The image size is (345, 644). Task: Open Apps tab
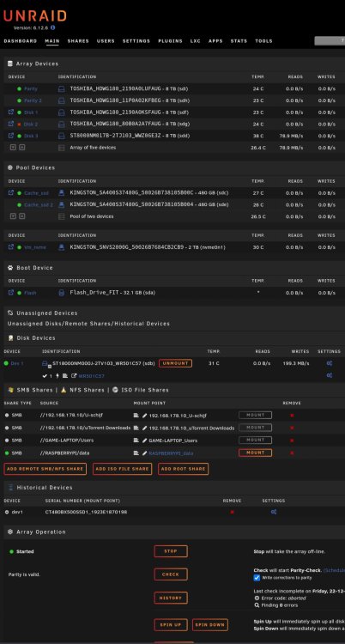pyautogui.click(x=215, y=41)
